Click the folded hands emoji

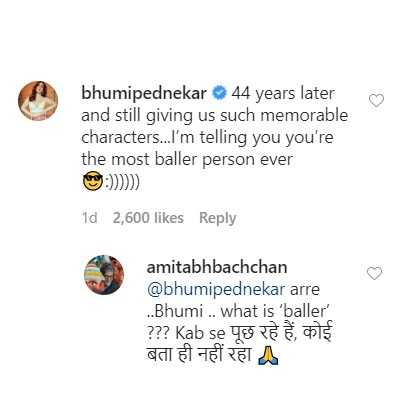click(x=268, y=356)
